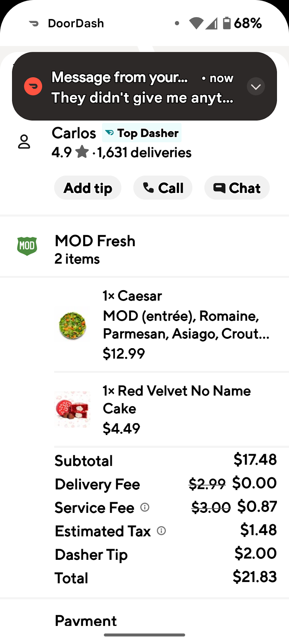Call Carlos the Dasher
Viewport: 289px width, 644px height.
point(163,188)
